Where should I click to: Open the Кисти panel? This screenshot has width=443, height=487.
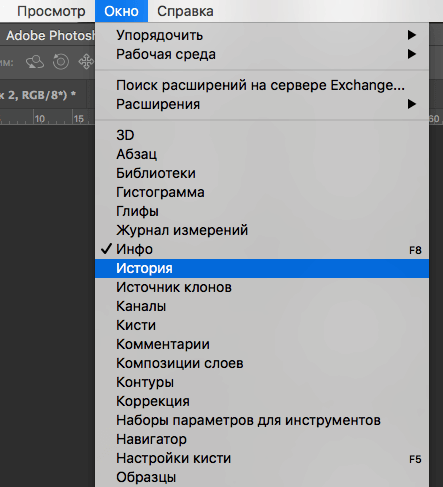(262, 325)
